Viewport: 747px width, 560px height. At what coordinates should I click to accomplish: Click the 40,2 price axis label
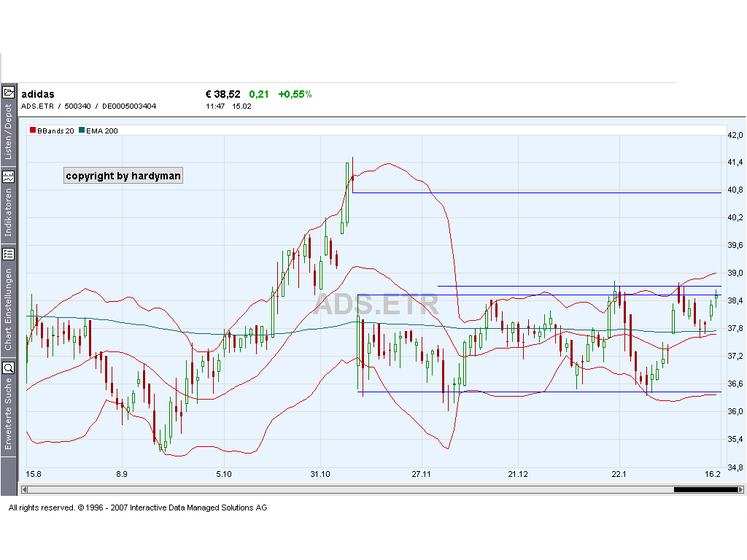point(735,217)
